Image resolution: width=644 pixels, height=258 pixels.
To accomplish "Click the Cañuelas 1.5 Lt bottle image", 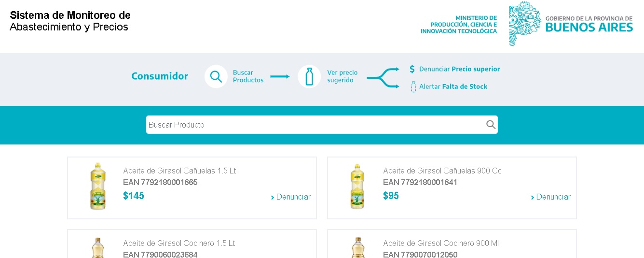I will coord(98,186).
